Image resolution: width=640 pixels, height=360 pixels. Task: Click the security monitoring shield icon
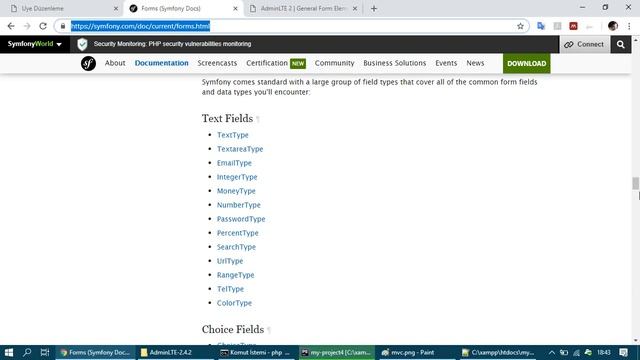point(82,44)
